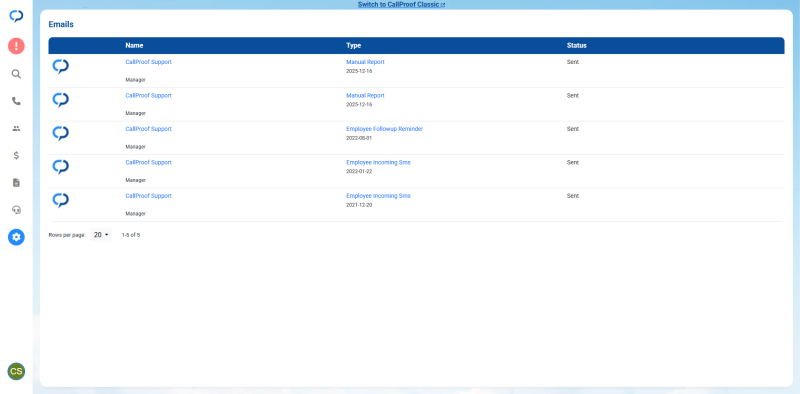Click Manager label in the 2021-12-20 row
Screen dimensions: 800x394
[x=135, y=214]
